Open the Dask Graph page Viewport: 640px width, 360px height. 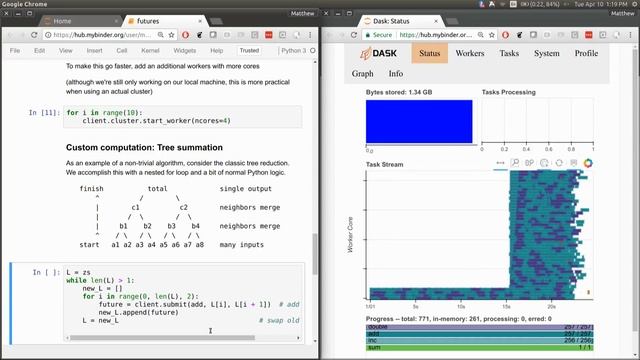point(362,74)
